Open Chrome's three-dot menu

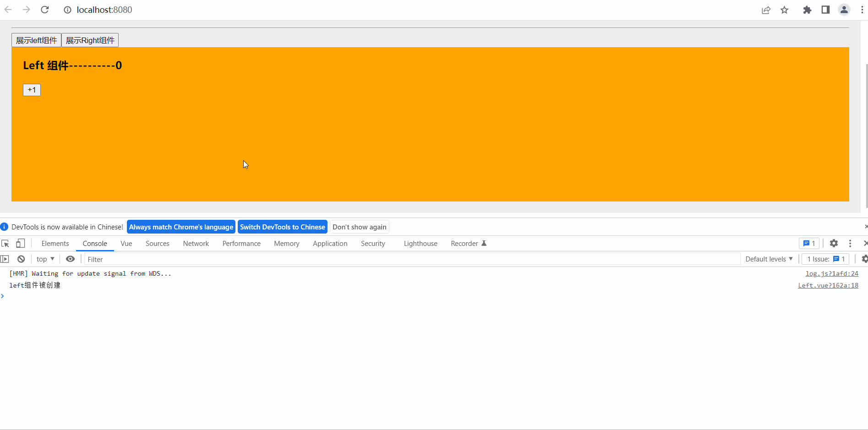click(862, 10)
